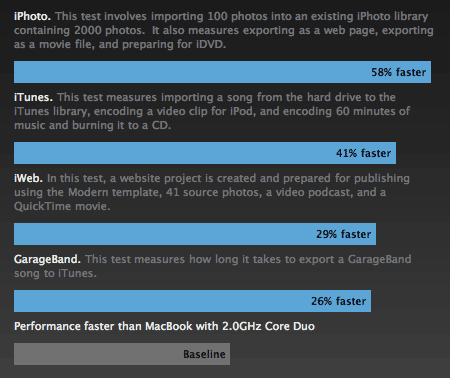The height and width of the screenshot is (378, 450).
Task: Click the GarageBand test description text
Action: tap(213, 266)
